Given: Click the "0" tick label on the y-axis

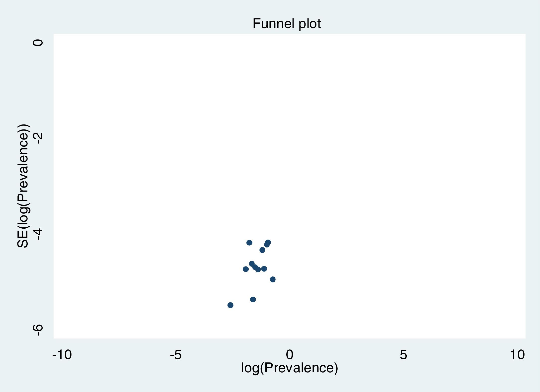Looking at the screenshot, I should click(38, 43).
